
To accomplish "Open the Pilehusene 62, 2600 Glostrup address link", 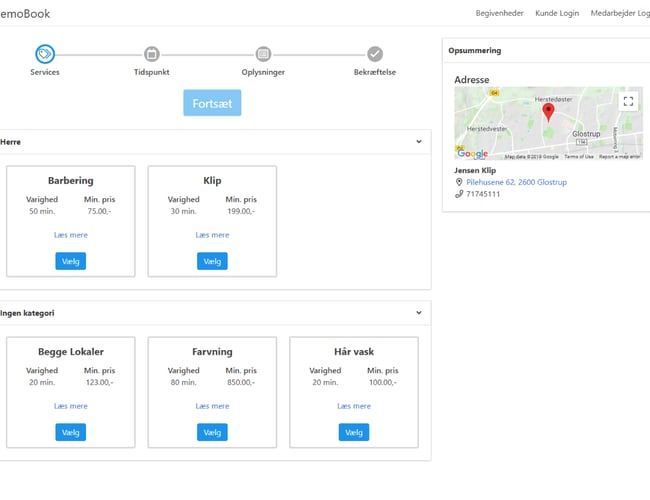I will pos(516,182).
